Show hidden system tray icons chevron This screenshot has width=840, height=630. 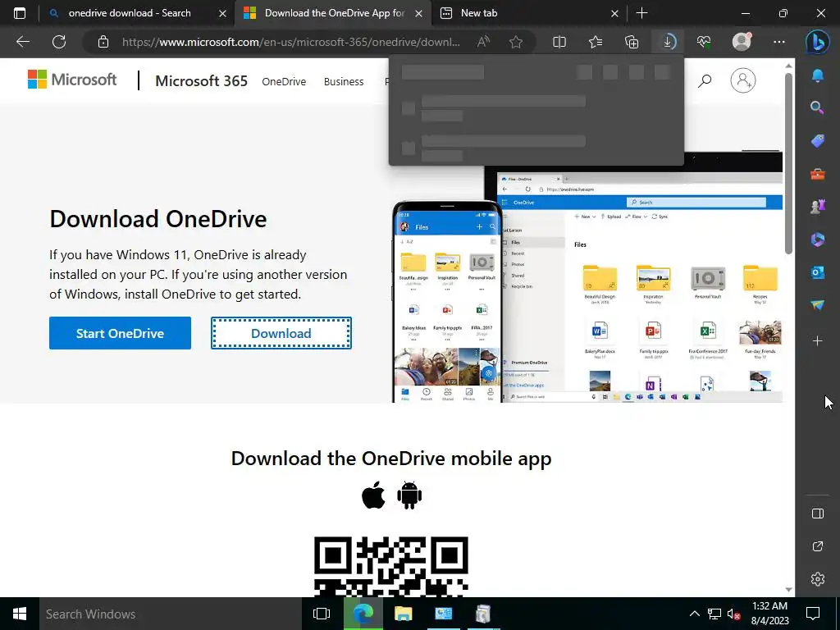(x=694, y=614)
